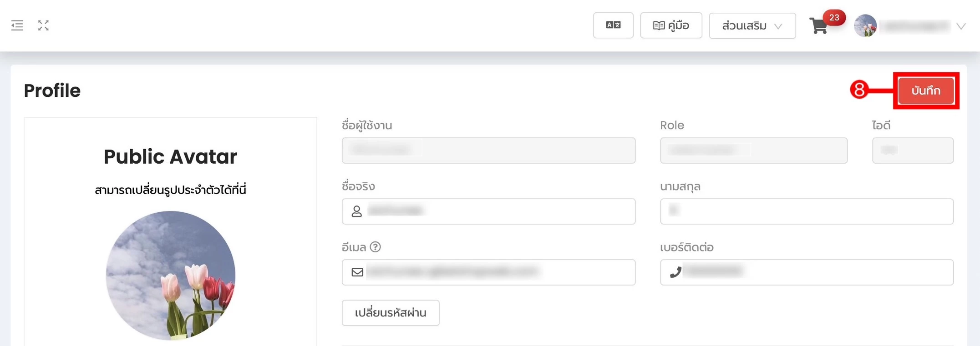Focus the อีเมล email input field
Image resolution: width=980 pixels, height=346 pixels.
point(488,272)
